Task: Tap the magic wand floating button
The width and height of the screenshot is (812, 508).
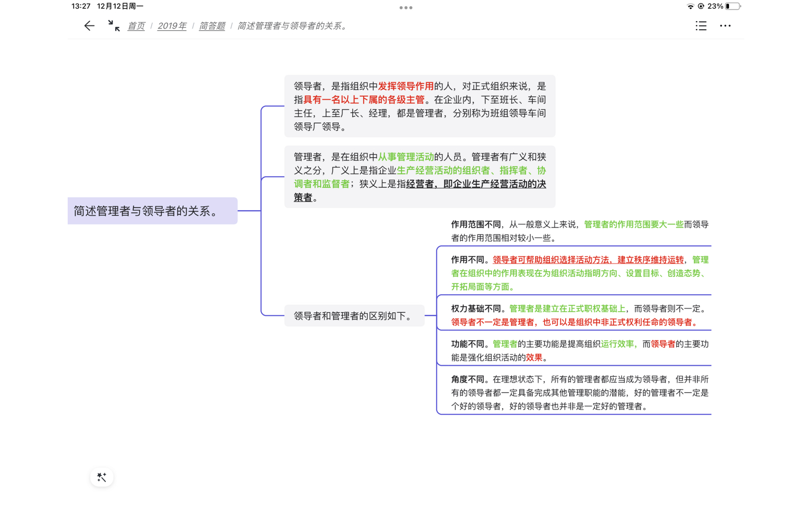Action: click(102, 477)
